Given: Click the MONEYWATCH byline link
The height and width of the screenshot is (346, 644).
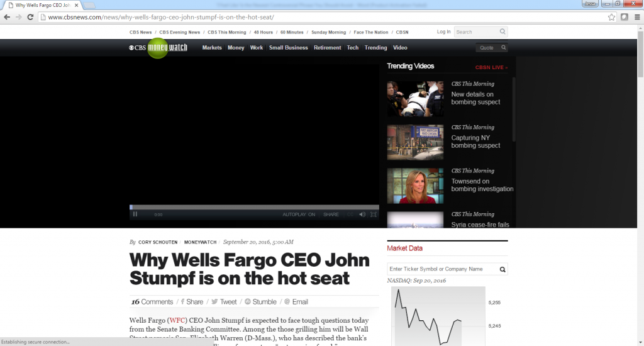Looking at the screenshot, I should point(200,242).
